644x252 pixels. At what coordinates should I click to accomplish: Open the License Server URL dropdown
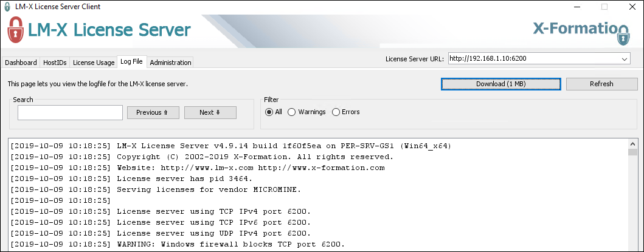tap(625, 59)
